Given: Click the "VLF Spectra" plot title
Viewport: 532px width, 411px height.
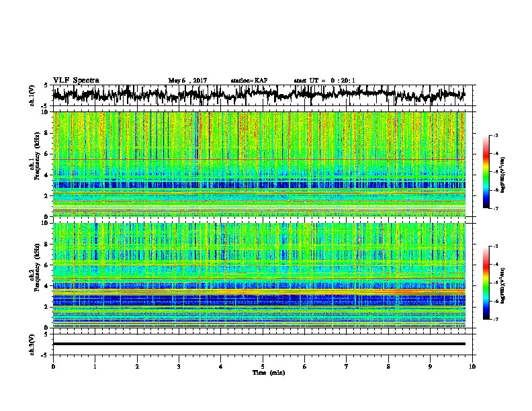Looking at the screenshot, I should point(76,81).
